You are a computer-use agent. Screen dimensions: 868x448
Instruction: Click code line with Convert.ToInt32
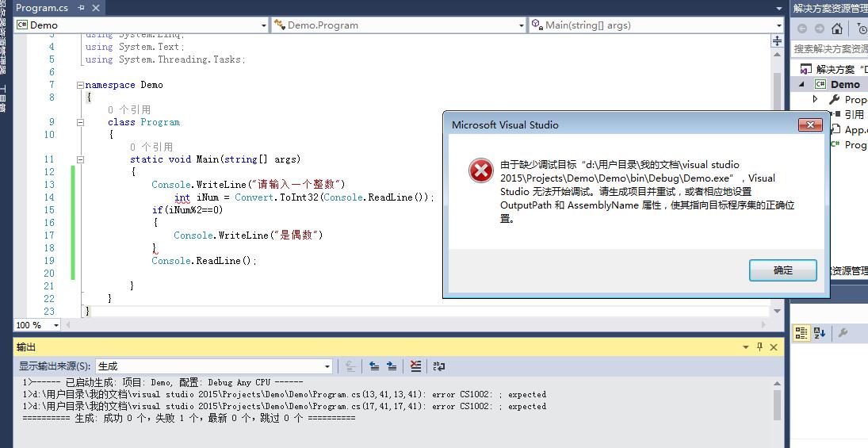click(x=304, y=197)
